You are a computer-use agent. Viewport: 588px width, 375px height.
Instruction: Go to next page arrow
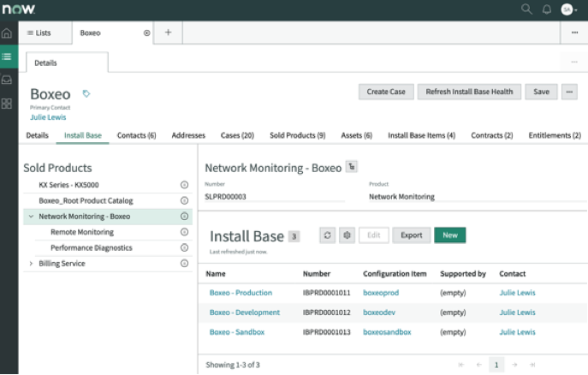coord(514,365)
